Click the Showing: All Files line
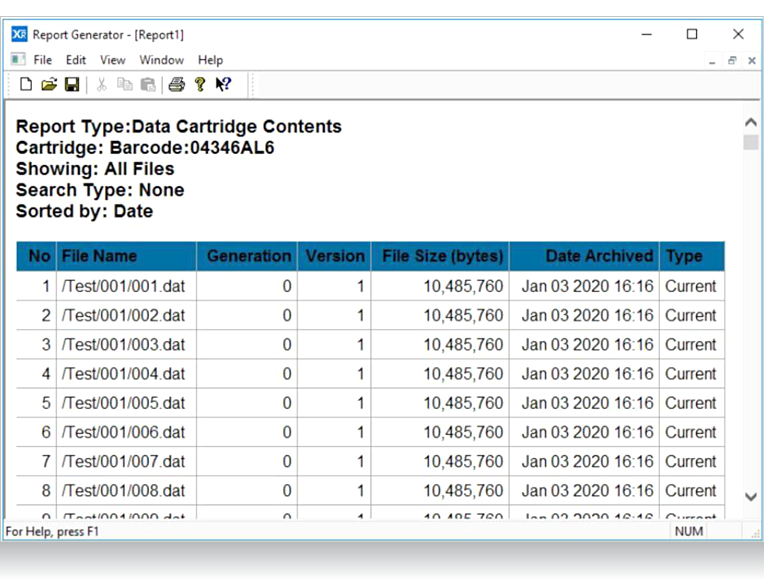Screen dimensions: 764x579 pos(95,169)
